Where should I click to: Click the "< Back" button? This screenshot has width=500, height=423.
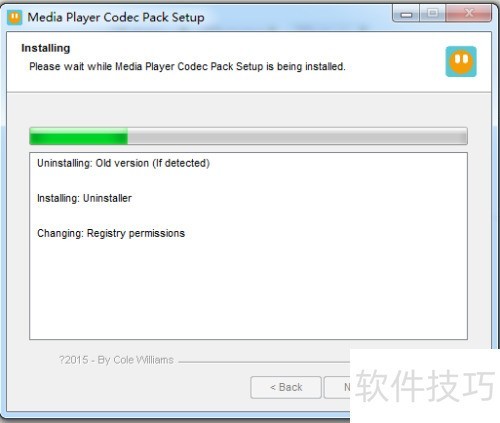pyautogui.click(x=286, y=387)
